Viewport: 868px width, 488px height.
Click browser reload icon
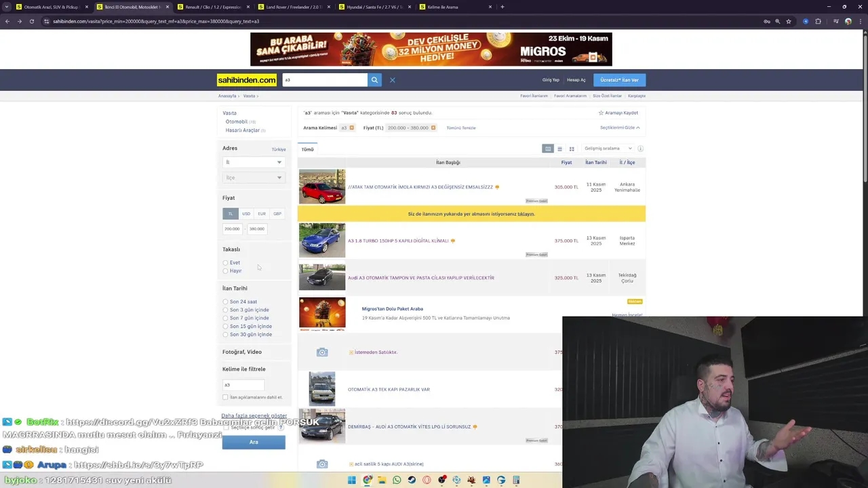click(31, 21)
